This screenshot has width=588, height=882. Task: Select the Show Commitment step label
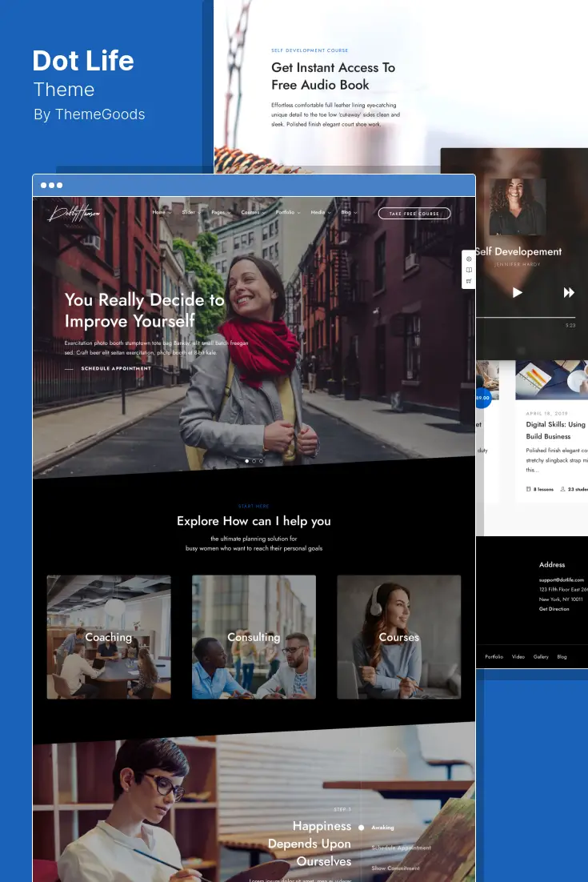[x=396, y=868]
